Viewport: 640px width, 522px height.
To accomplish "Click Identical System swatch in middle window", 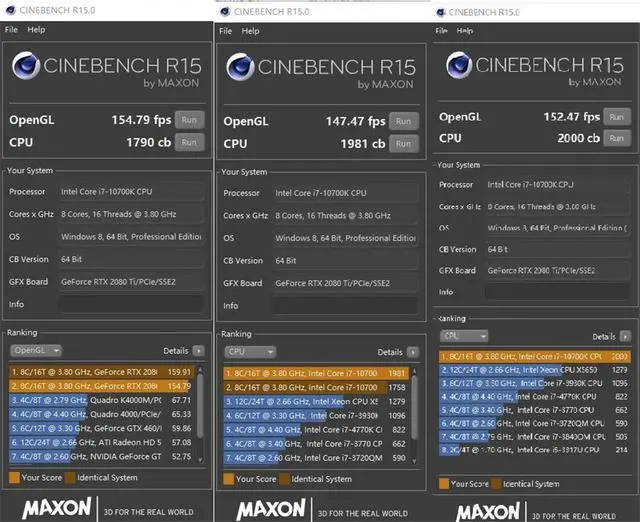I will [284, 479].
